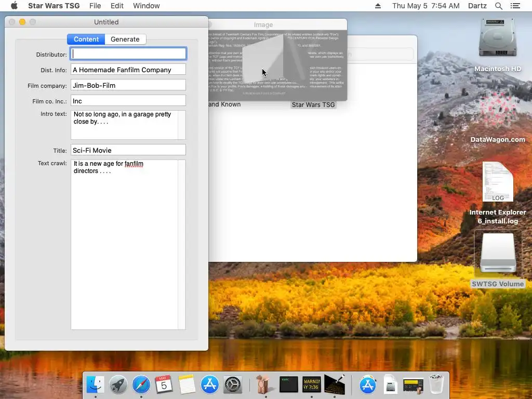The width and height of the screenshot is (532, 399).
Task: Click the Untitled window title text
Action: pyautogui.click(x=106, y=22)
